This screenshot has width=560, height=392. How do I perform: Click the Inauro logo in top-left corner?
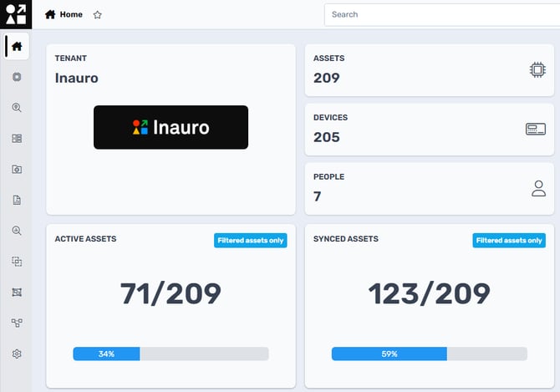pos(16,14)
